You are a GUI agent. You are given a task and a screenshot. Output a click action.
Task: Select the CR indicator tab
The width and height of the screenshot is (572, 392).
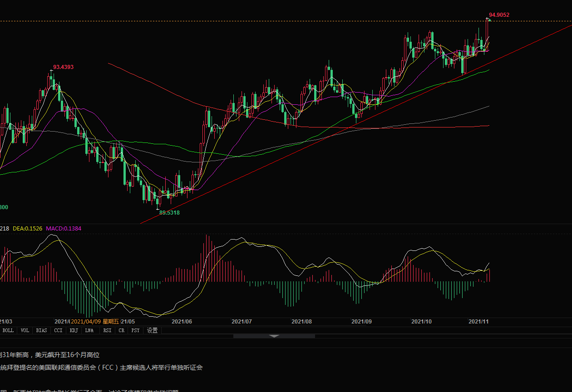point(122,330)
